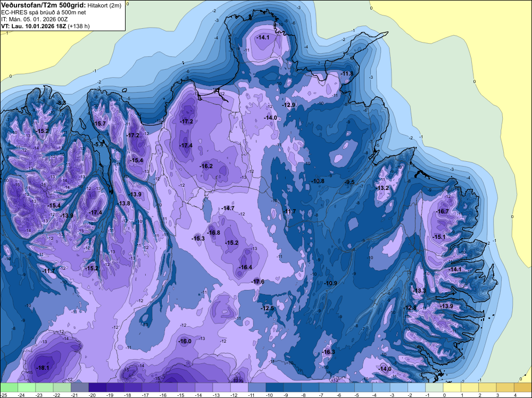Select the -10.9 temperature value
This screenshot has width=532, height=398.
330,283
